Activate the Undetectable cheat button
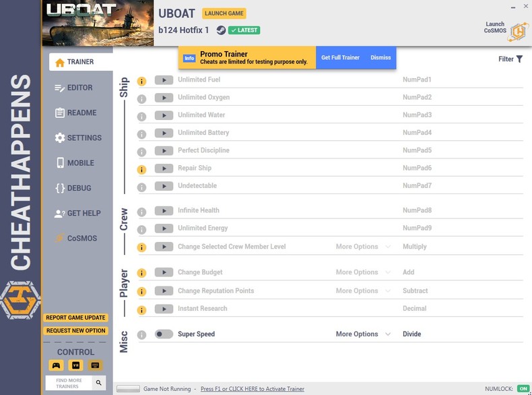Image resolution: width=532 pixels, height=395 pixels. pos(164,186)
